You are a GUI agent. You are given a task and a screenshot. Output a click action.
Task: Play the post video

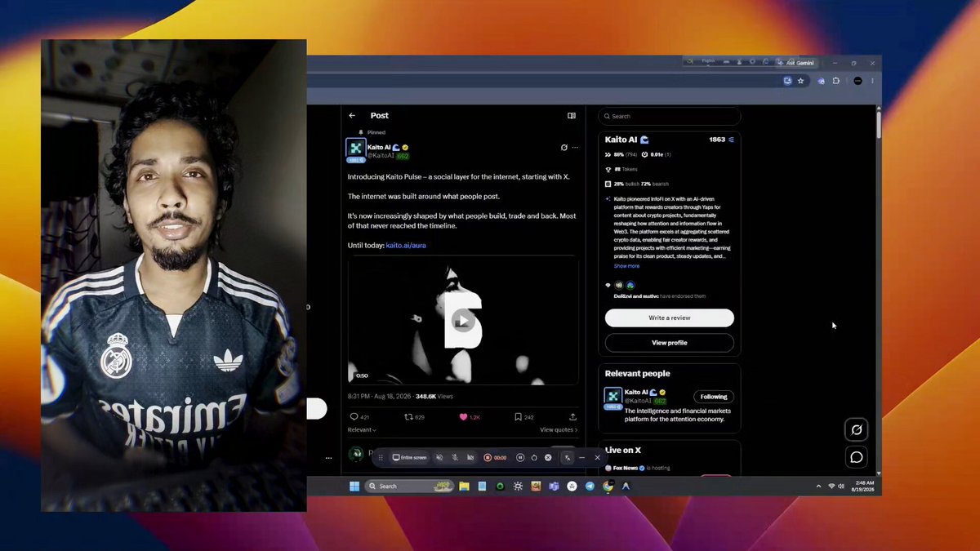[463, 320]
